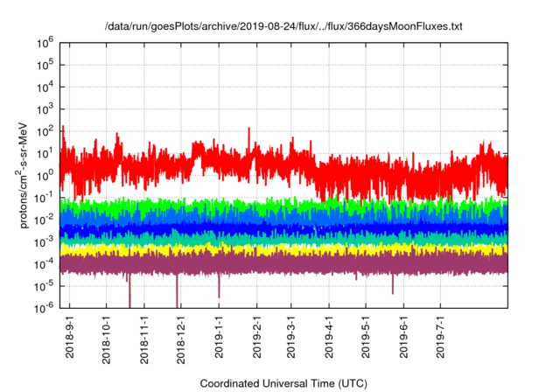This screenshot has width=560, height=392.
Task: Select the 2018-10-1 date tick label
Action: point(106,339)
